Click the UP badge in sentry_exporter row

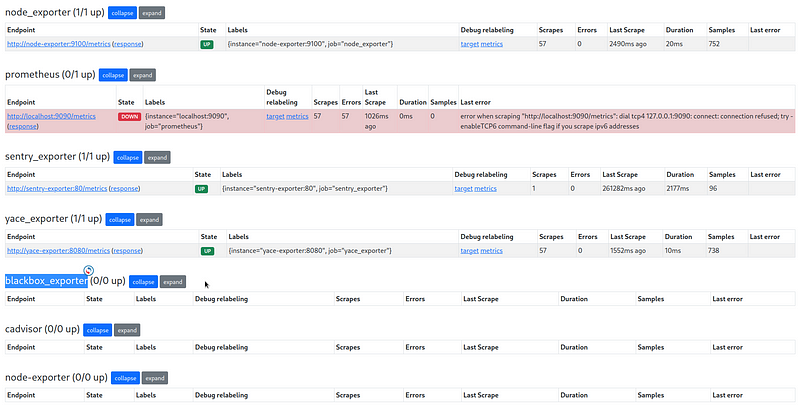pyautogui.click(x=201, y=189)
